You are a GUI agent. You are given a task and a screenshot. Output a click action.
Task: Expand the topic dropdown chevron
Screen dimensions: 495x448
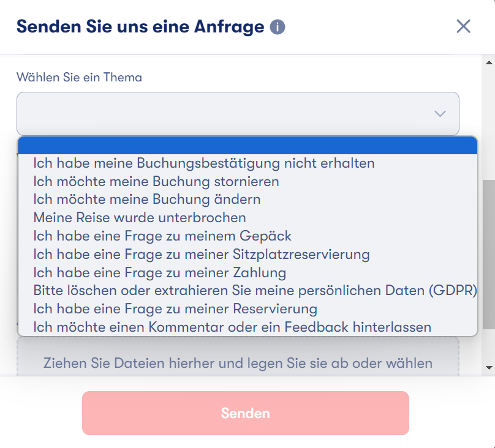coord(440,114)
